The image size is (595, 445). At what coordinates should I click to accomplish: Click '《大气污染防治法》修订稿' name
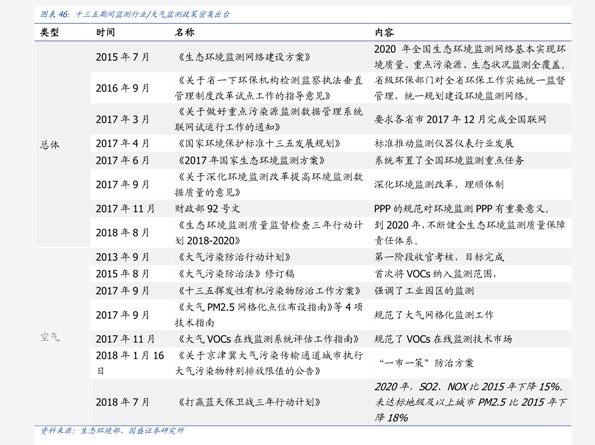click(x=235, y=274)
